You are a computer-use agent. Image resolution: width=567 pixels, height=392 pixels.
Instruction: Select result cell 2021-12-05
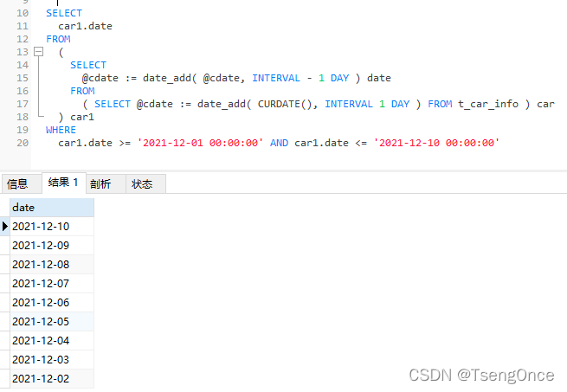[x=52, y=322]
